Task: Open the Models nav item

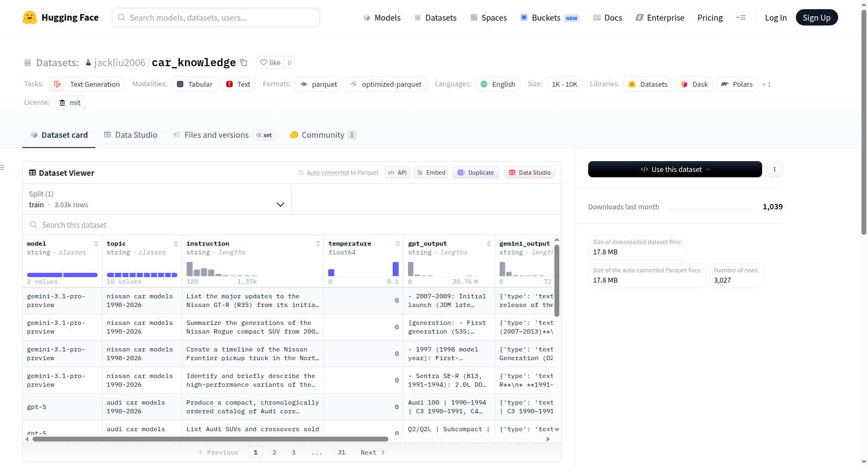Action: click(x=382, y=17)
